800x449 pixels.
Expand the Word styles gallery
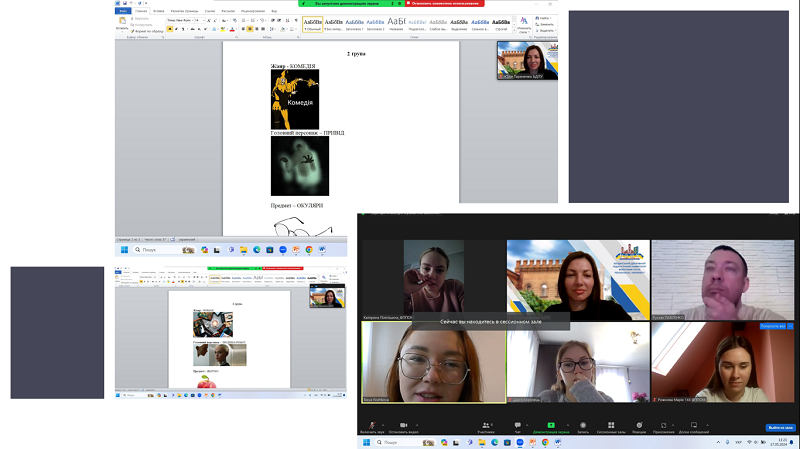(x=510, y=31)
